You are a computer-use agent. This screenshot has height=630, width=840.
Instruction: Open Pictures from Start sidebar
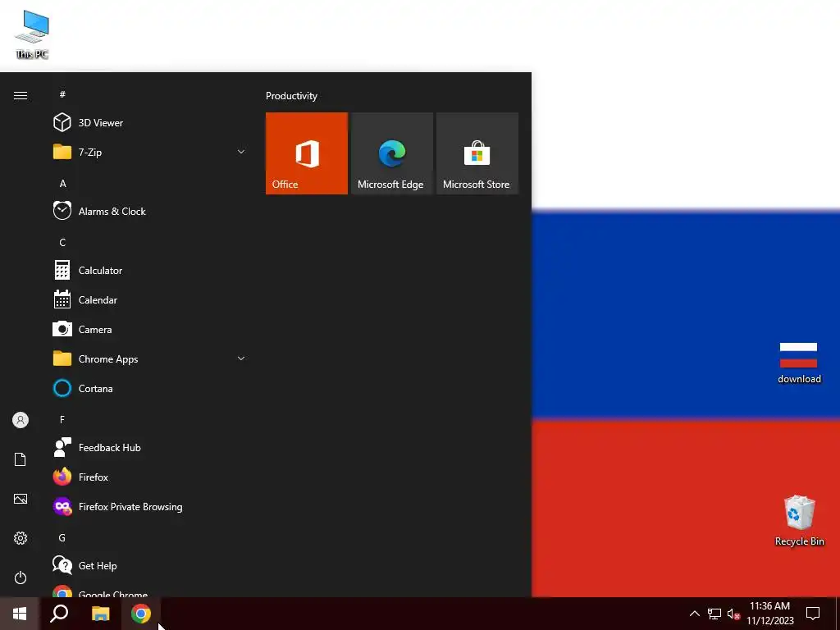21,499
